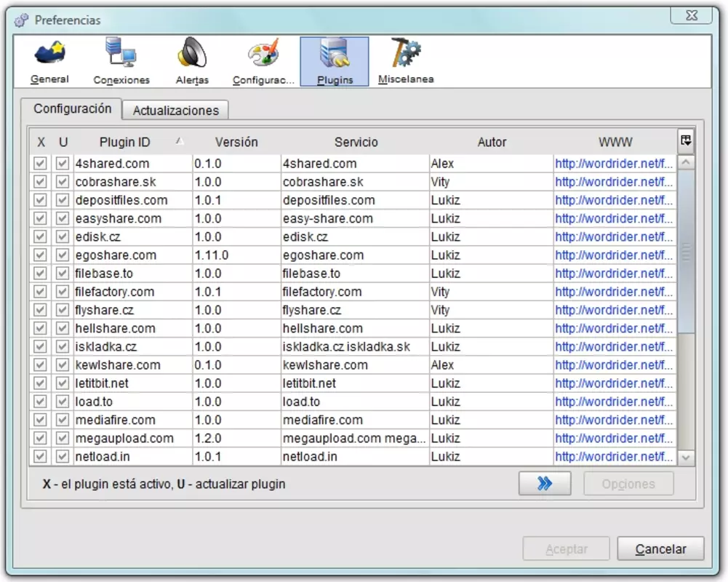This screenshot has width=728, height=582.
Task: Toggle active X checkbox for hellshare.com
Action: pos(41,328)
